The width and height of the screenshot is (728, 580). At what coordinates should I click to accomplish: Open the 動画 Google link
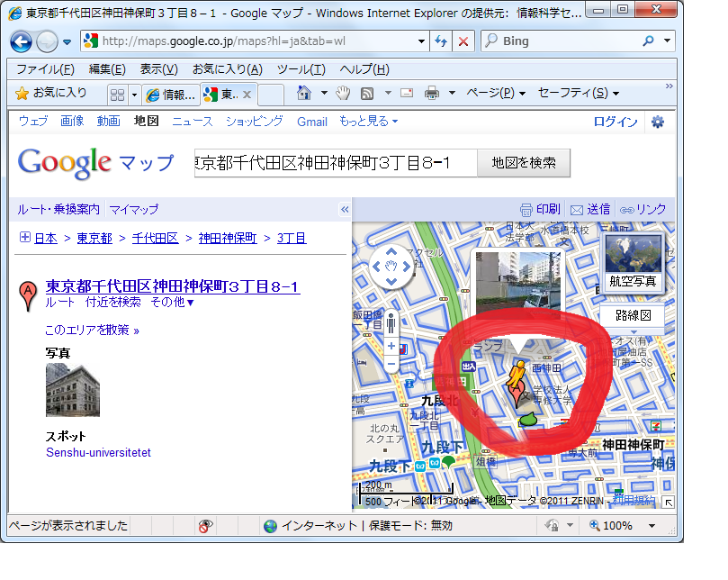point(109,122)
